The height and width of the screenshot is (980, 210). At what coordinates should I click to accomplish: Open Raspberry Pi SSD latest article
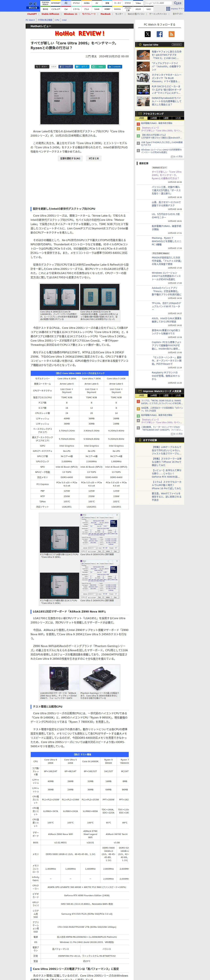point(166,376)
